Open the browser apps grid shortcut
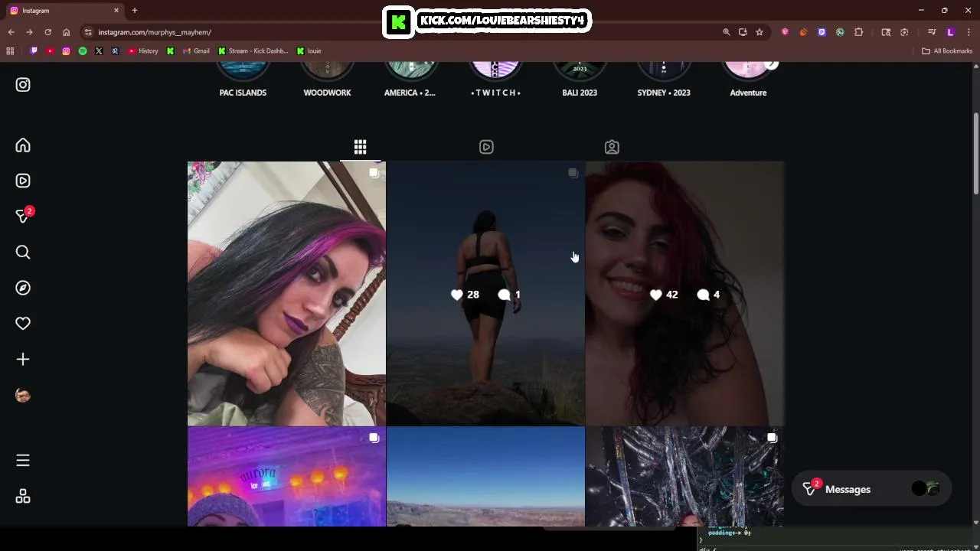The width and height of the screenshot is (980, 551). (10, 51)
